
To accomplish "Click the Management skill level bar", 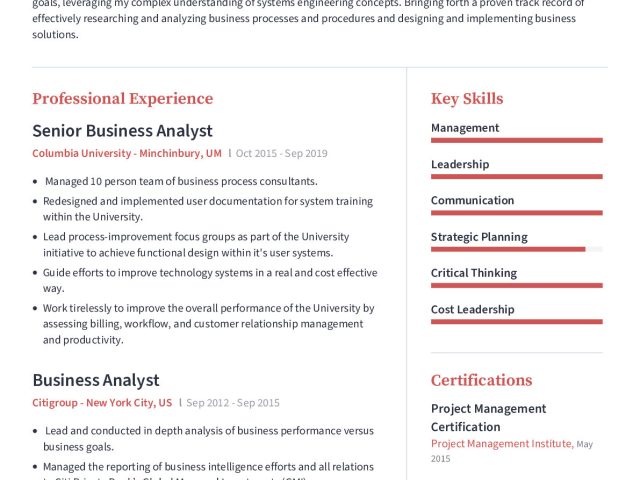I will pyautogui.click(x=516, y=140).
